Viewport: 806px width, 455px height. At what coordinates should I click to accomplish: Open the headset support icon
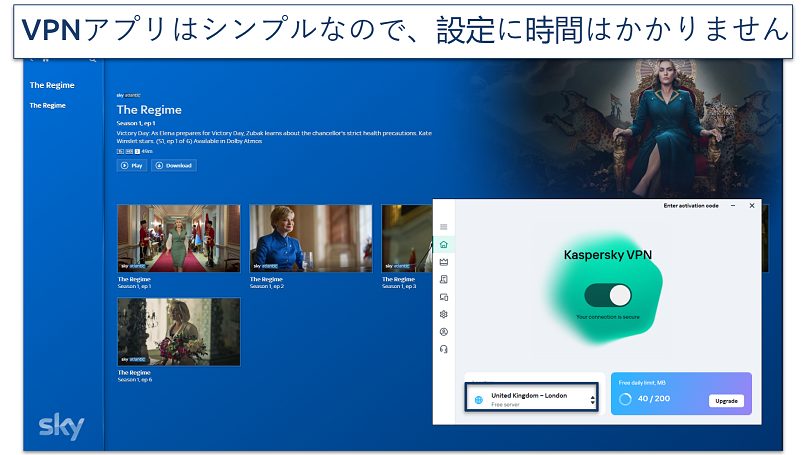click(x=444, y=349)
